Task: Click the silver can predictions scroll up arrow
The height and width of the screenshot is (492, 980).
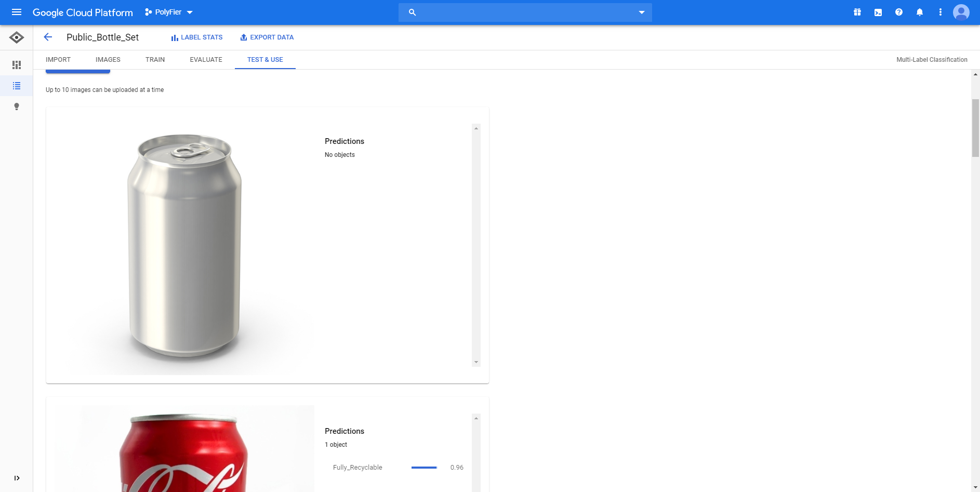Action: [x=476, y=128]
